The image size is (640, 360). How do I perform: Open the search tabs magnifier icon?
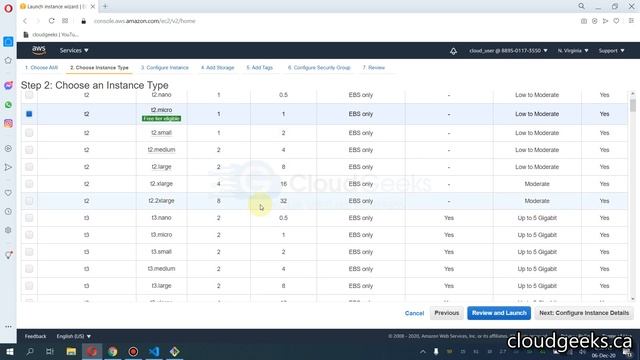click(581, 6)
